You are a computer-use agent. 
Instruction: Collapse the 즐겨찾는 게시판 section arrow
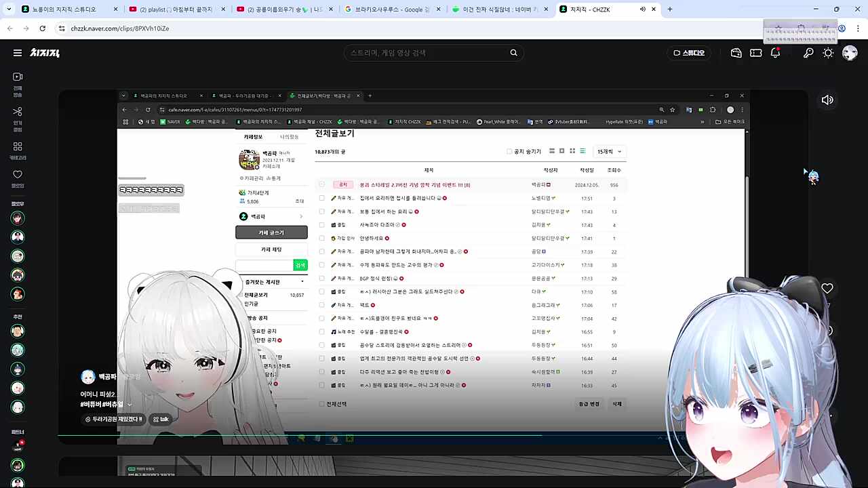pyautogui.click(x=302, y=281)
